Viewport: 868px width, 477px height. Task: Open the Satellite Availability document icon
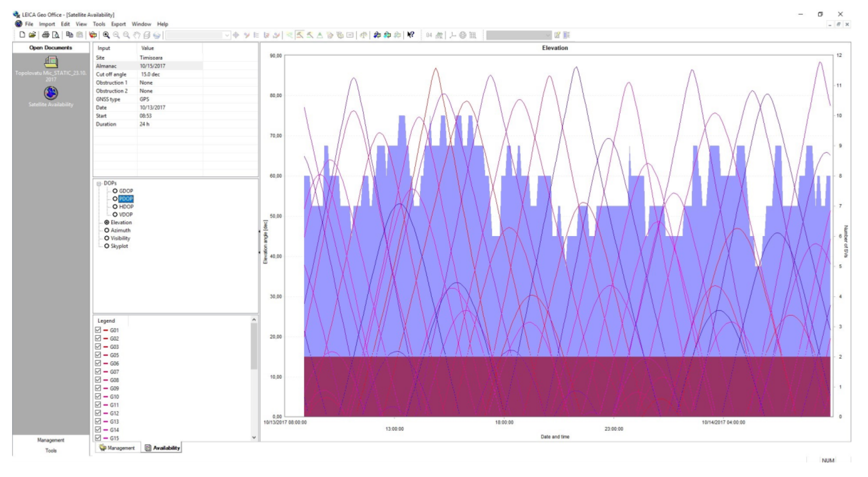pyautogui.click(x=51, y=93)
